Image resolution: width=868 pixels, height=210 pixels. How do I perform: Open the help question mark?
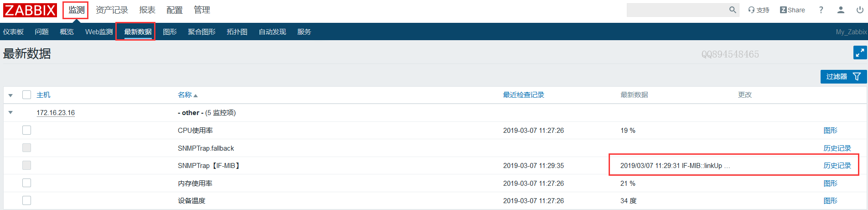[821, 10]
